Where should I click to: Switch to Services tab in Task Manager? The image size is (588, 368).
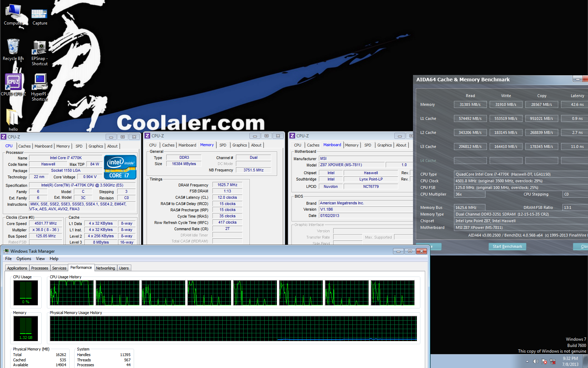pyautogui.click(x=59, y=268)
